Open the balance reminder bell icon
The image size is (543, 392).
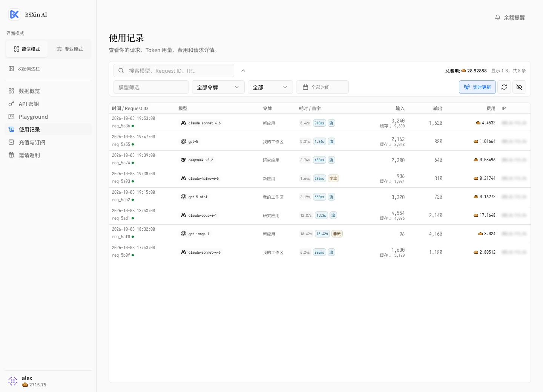(498, 17)
